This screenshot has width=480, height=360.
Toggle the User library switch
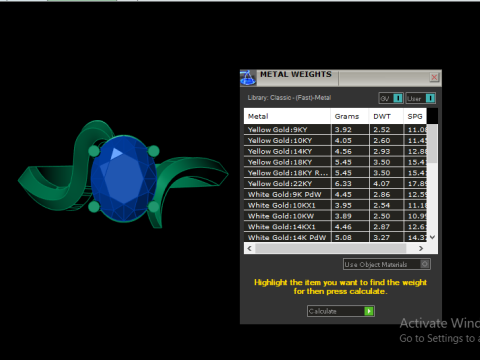430,98
